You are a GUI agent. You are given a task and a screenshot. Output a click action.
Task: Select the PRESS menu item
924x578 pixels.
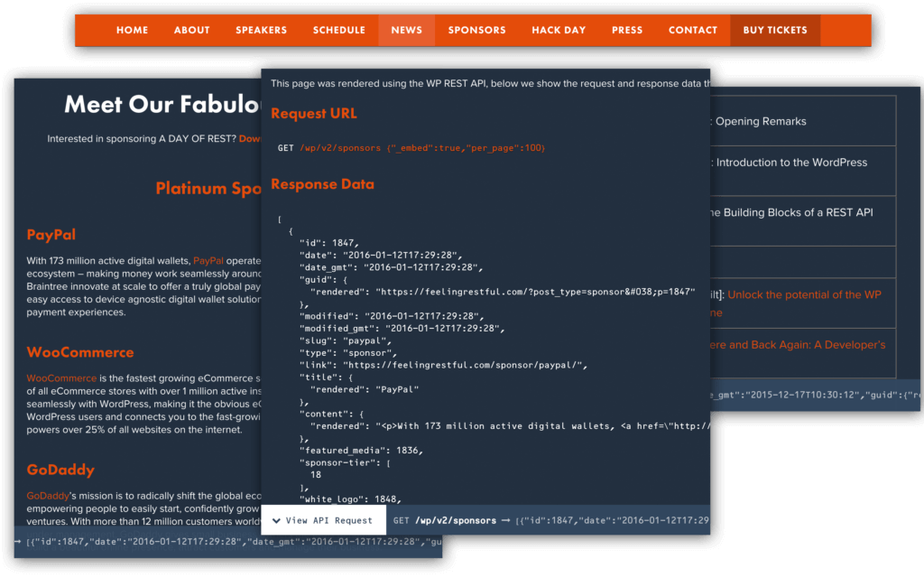click(x=627, y=30)
